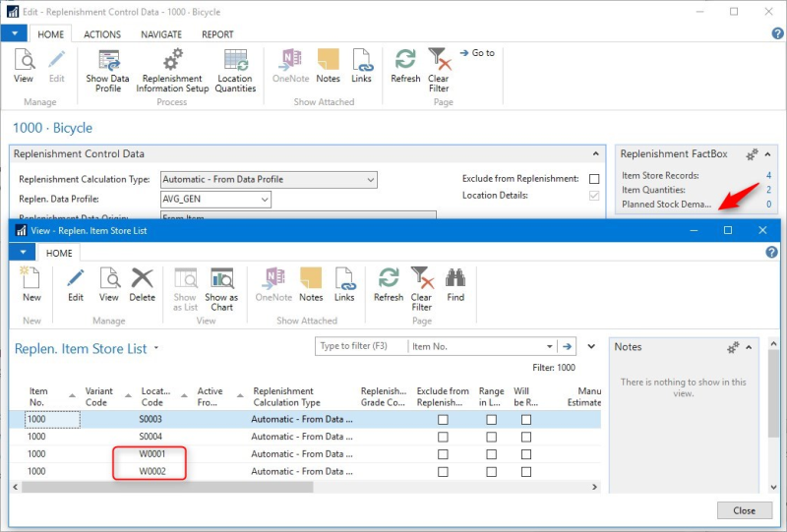The image size is (787, 532).
Task: Open the Item No. filter field dropdown
Action: (x=549, y=346)
